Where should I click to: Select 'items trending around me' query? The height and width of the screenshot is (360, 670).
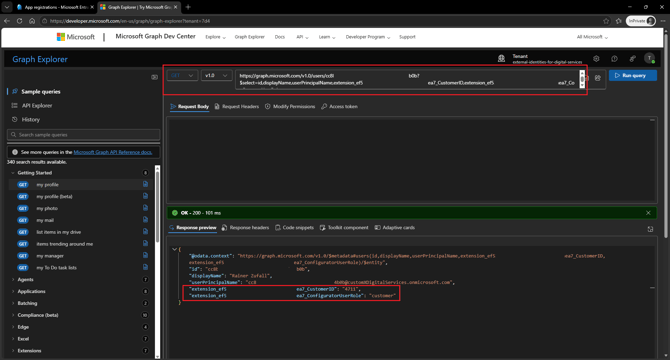[65, 244]
